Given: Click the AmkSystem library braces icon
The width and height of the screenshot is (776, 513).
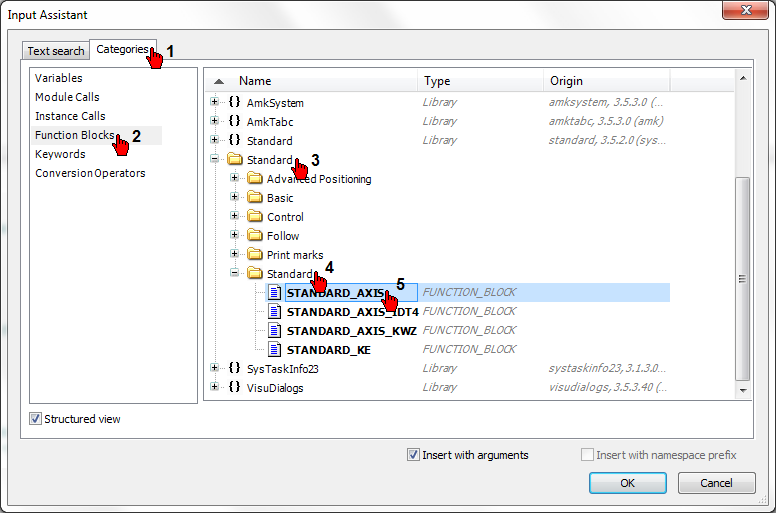Looking at the screenshot, I should 235,102.
